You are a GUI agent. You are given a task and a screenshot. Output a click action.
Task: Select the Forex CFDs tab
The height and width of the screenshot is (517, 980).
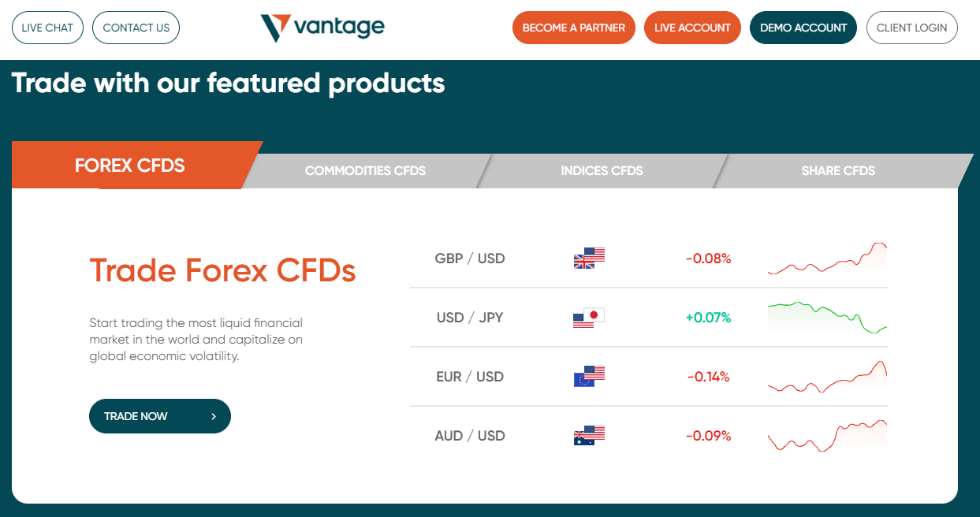pyautogui.click(x=130, y=166)
